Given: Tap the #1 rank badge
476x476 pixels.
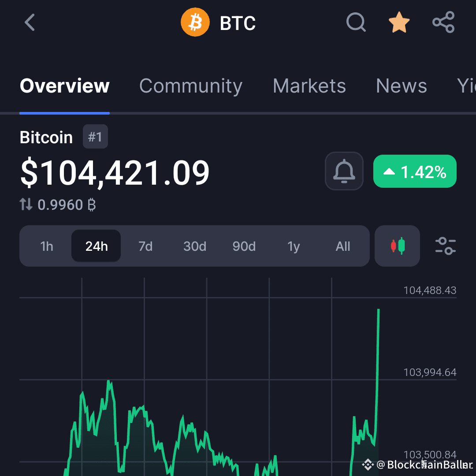Looking at the screenshot, I should 95,137.
